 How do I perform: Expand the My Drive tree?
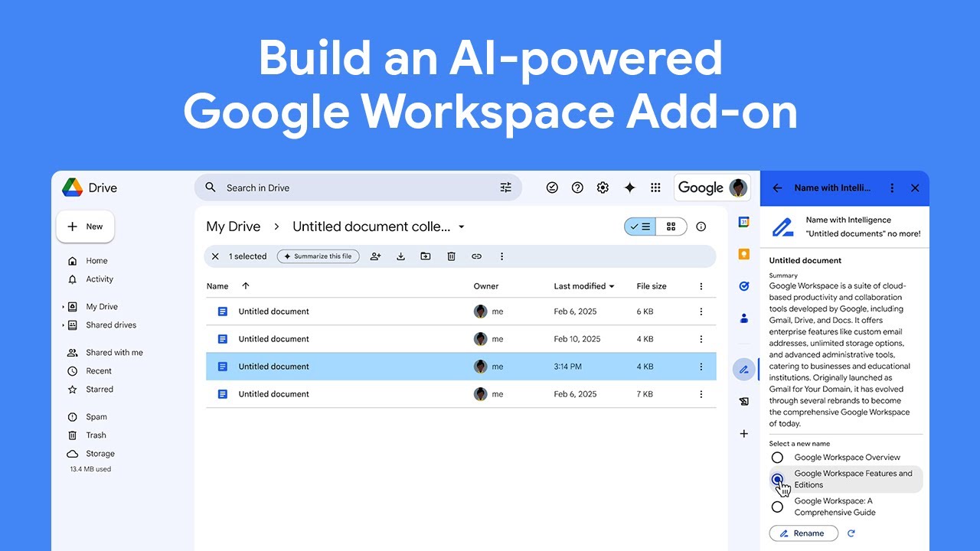[63, 307]
